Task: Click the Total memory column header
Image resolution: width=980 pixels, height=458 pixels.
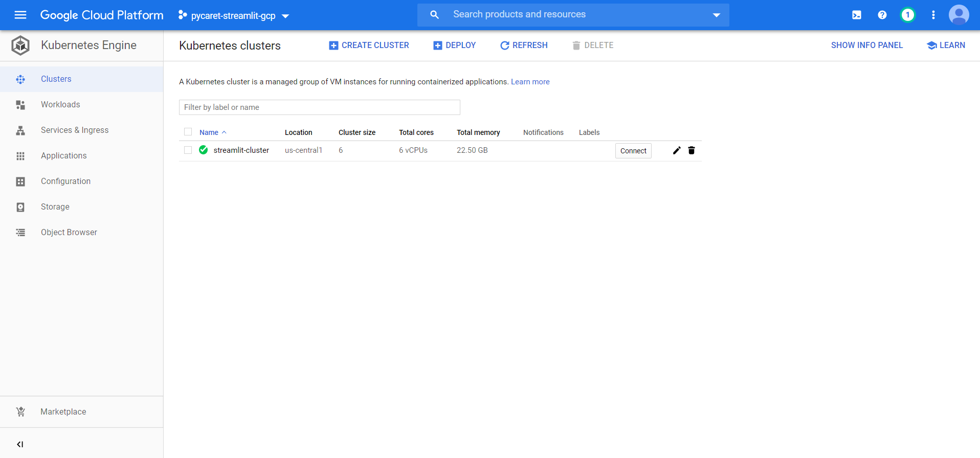Action: tap(478, 132)
